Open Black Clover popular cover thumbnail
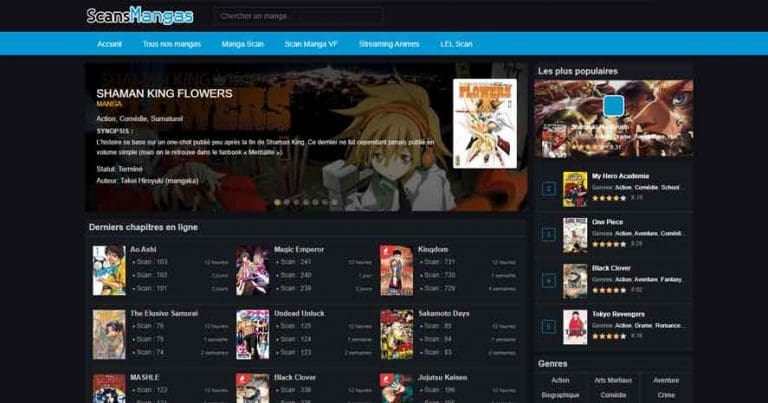Viewport: 768px width, 403px height. [575, 281]
